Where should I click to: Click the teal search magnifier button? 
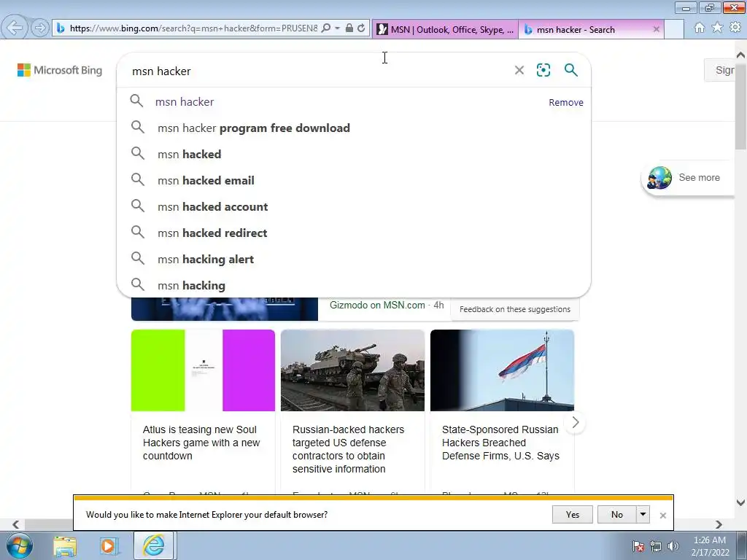pyautogui.click(x=570, y=70)
